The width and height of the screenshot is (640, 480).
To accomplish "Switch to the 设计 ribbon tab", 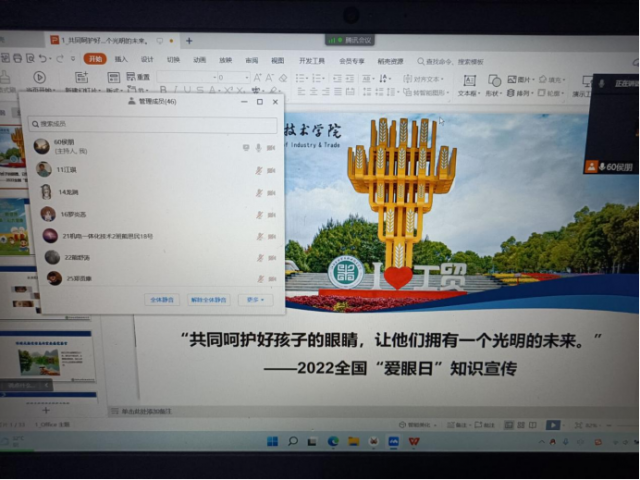I will (x=147, y=59).
